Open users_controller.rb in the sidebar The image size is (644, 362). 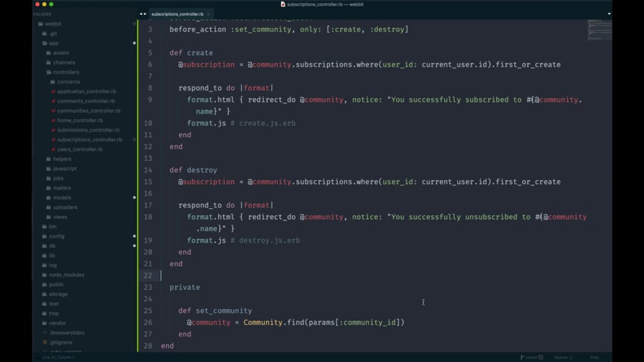79,150
